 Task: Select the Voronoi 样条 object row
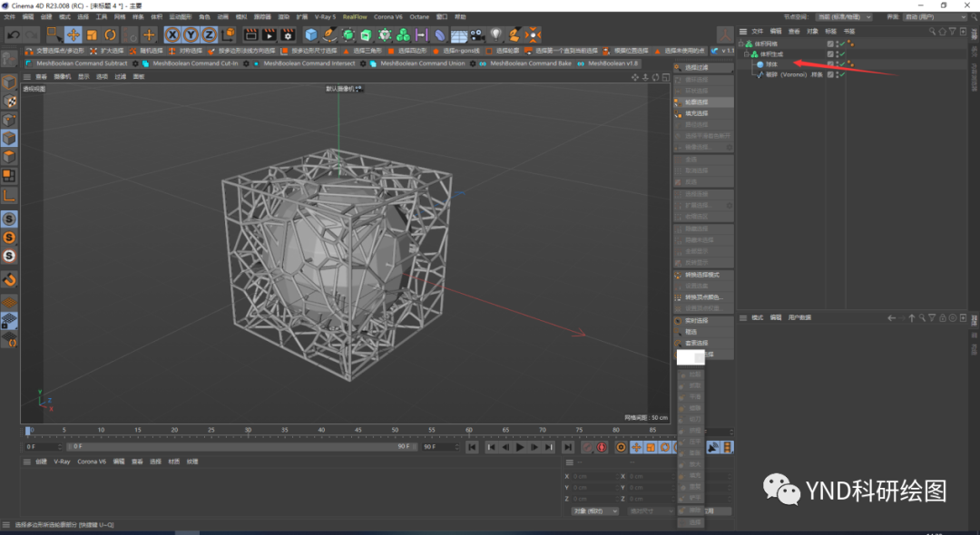pyautogui.click(x=794, y=74)
